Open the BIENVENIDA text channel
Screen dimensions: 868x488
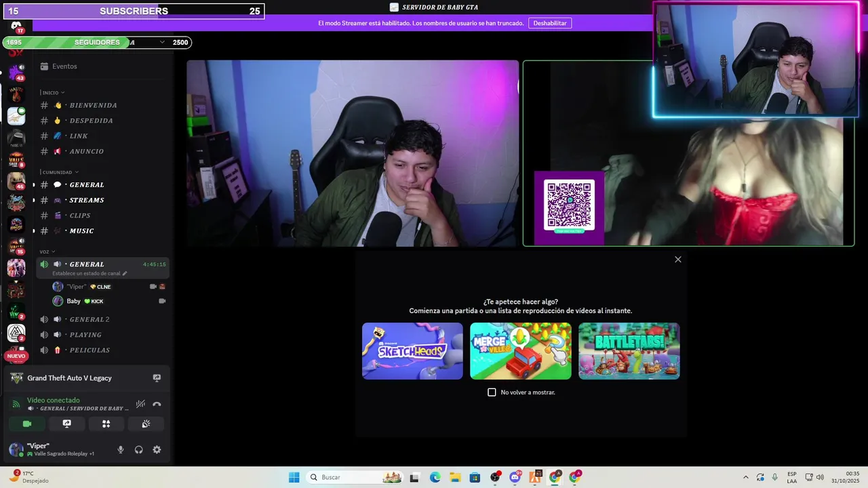coord(102,105)
